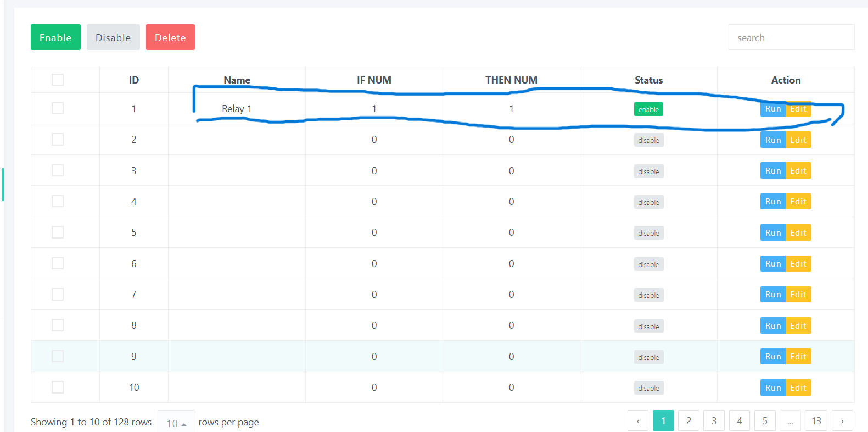Image resolution: width=868 pixels, height=432 pixels.
Task: Select the checkbox for row ID 5
Action: (x=58, y=232)
